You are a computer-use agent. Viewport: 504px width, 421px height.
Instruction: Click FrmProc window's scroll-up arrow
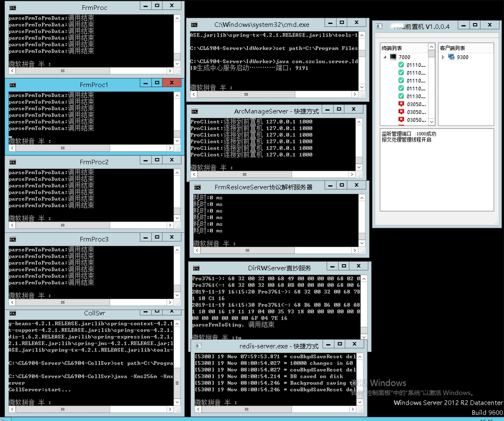(177, 18)
